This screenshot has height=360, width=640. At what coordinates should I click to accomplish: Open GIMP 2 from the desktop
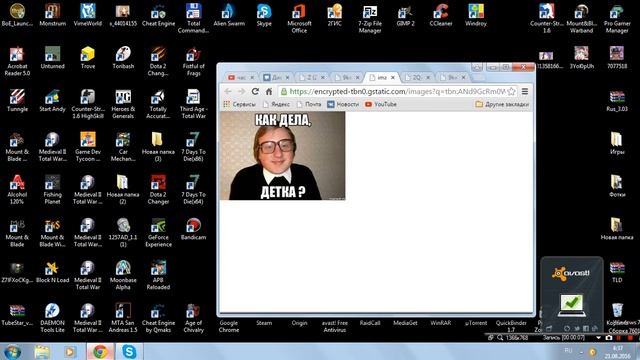405,15
